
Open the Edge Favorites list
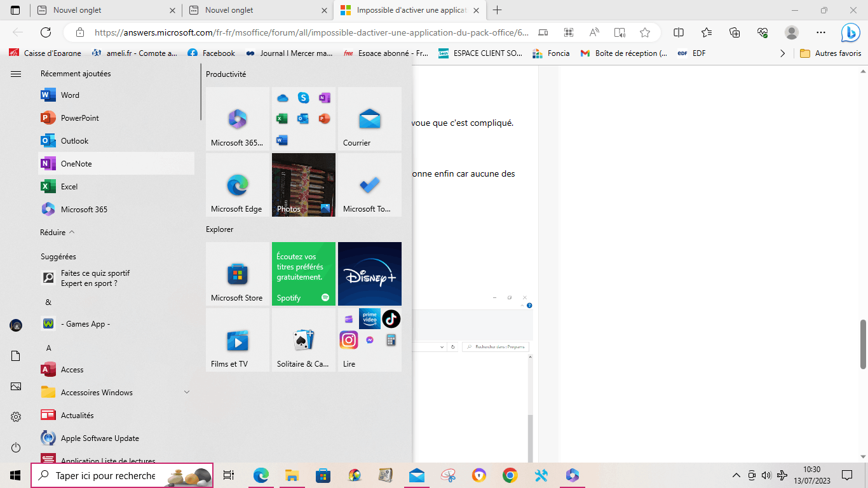707,32
